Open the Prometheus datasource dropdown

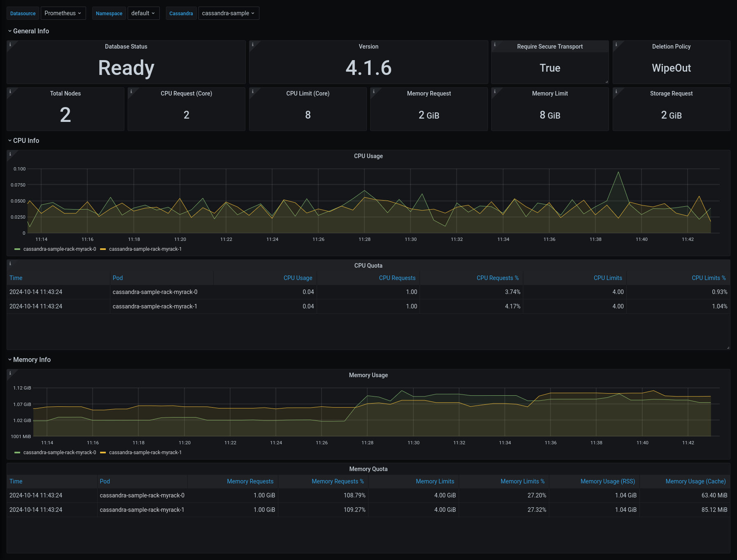click(x=63, y=13)
